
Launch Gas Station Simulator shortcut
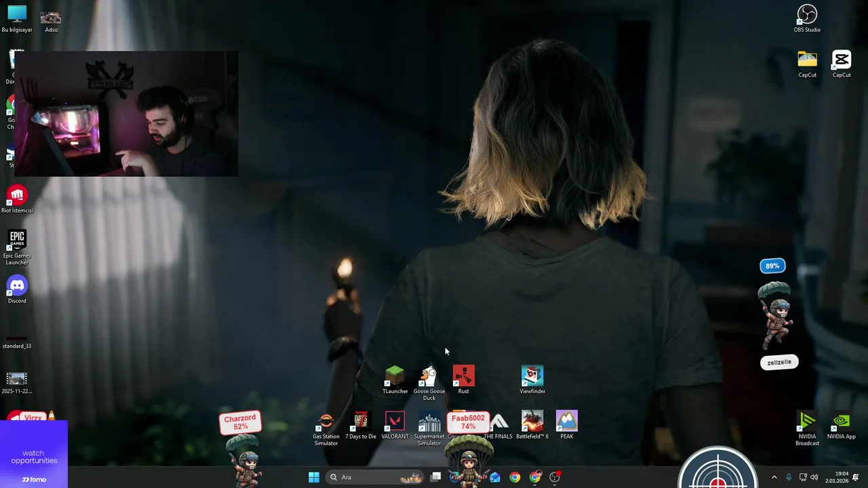pos(326,428)
